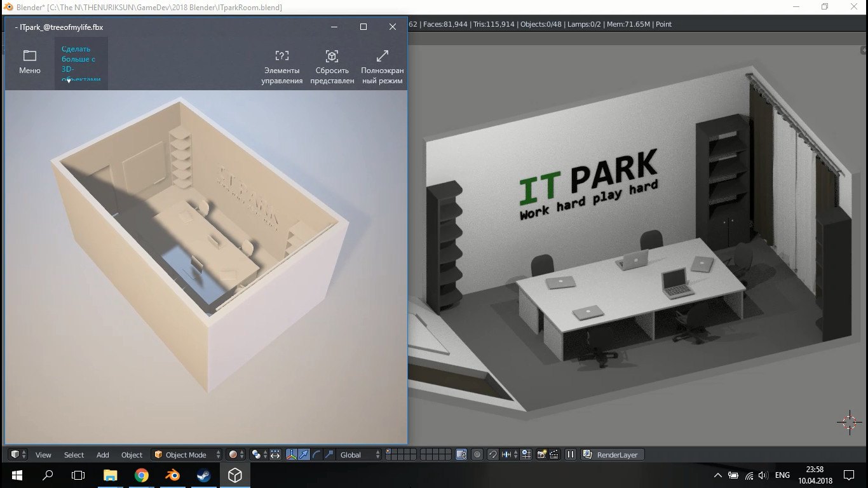Click the Blender logo in title bar
868x488 pixels.
click(8, 7)
